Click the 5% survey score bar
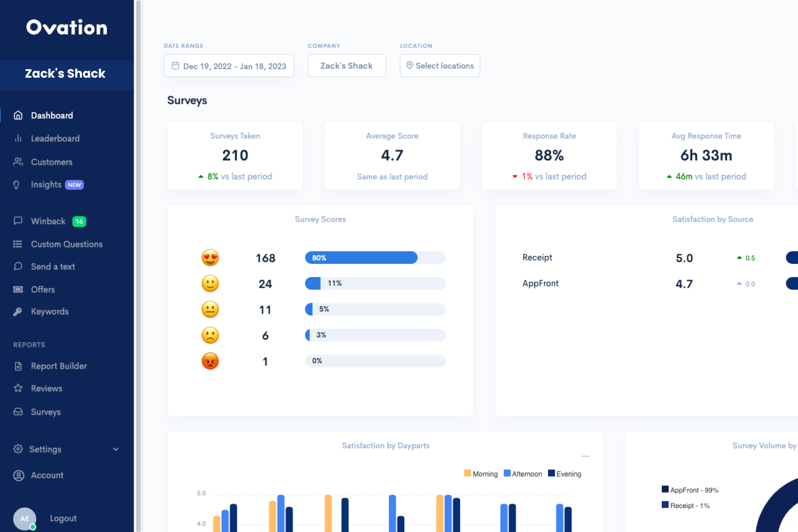 375,310
